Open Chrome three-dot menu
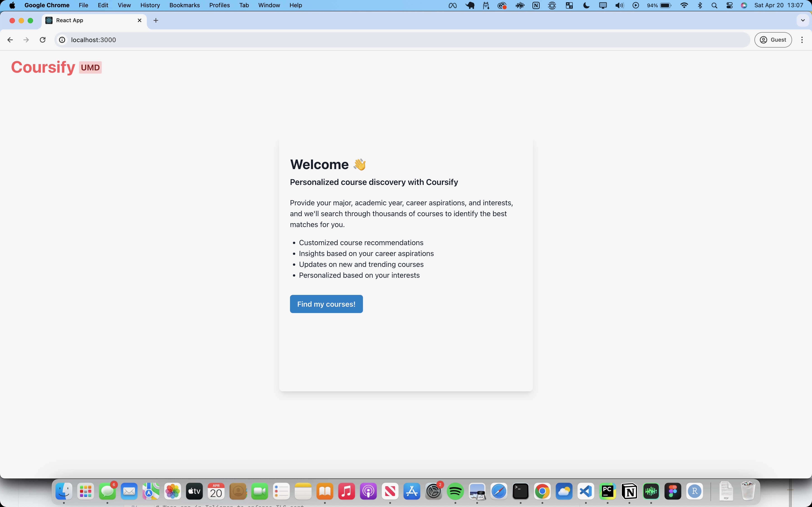Screen dimensions: 812x507 (802, 40)
